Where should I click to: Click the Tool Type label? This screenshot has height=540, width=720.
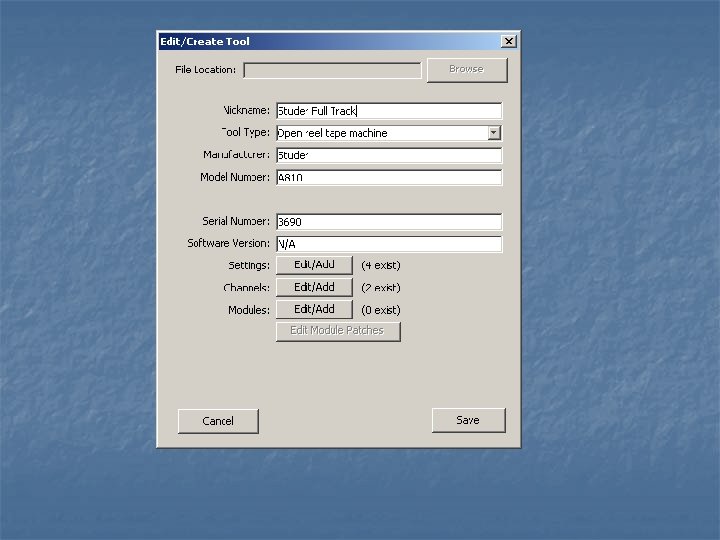click(245, 132)
